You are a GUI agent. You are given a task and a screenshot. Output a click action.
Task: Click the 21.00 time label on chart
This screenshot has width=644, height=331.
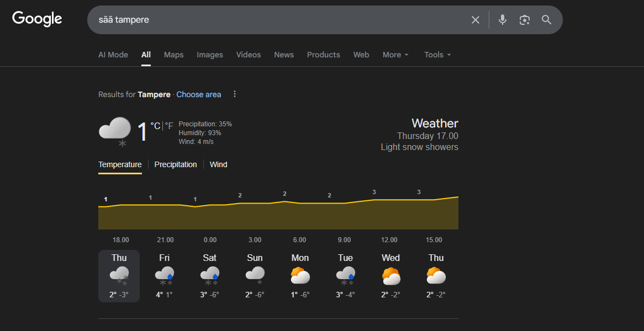pyautogui.click(x=165, y=240)
